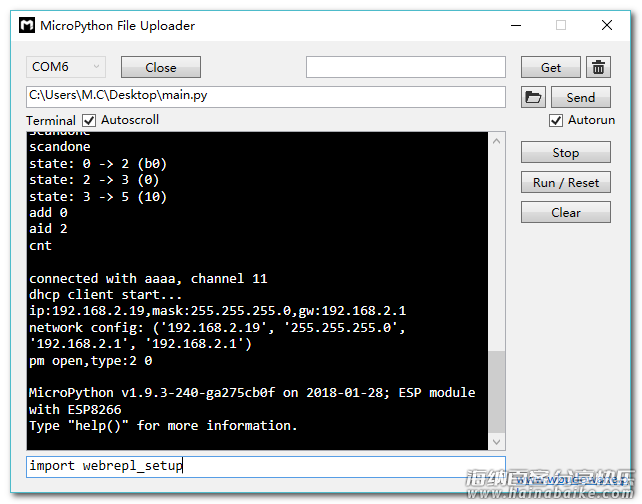The image size is (642, 504).
Task: Click the command input with import webrepl_setup
Action: 266,467
